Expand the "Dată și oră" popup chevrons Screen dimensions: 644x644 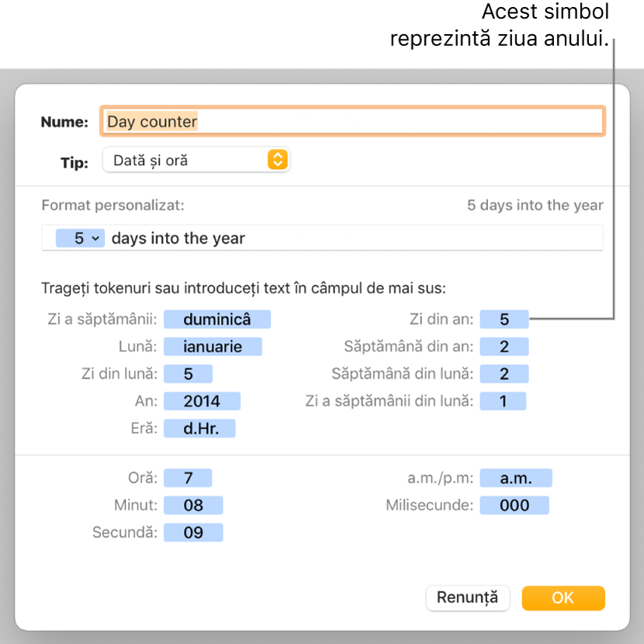pyautogui.click(x=278, y=160)
